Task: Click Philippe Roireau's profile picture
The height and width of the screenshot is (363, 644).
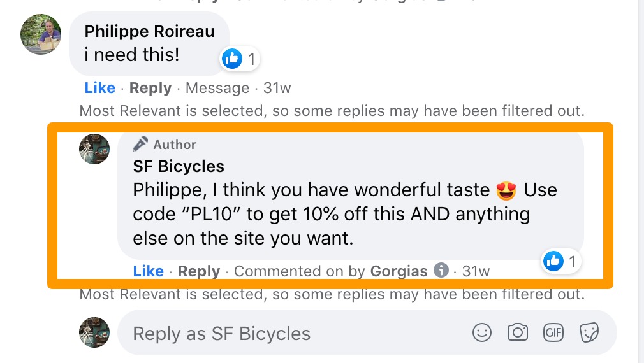Action: 41,34
